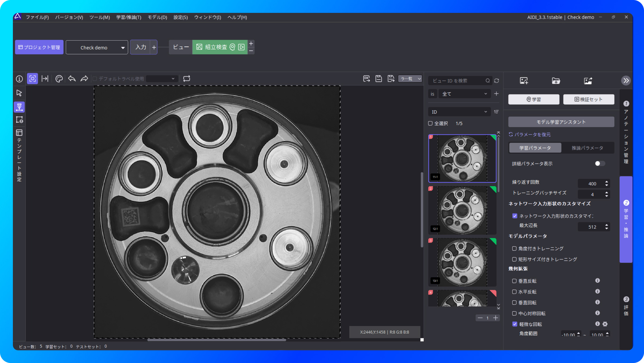Click the redo arrow icon
The image size is (644, 363).
84,79
